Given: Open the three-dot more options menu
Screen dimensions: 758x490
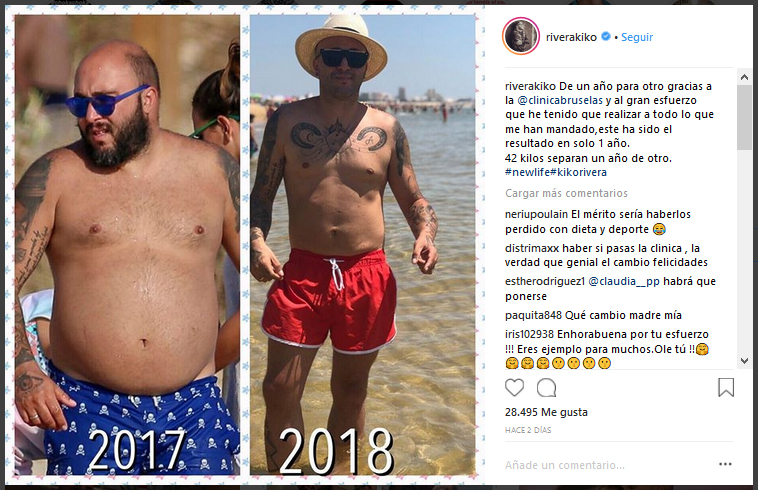Looking at the screenshot, I should [725, 464].
